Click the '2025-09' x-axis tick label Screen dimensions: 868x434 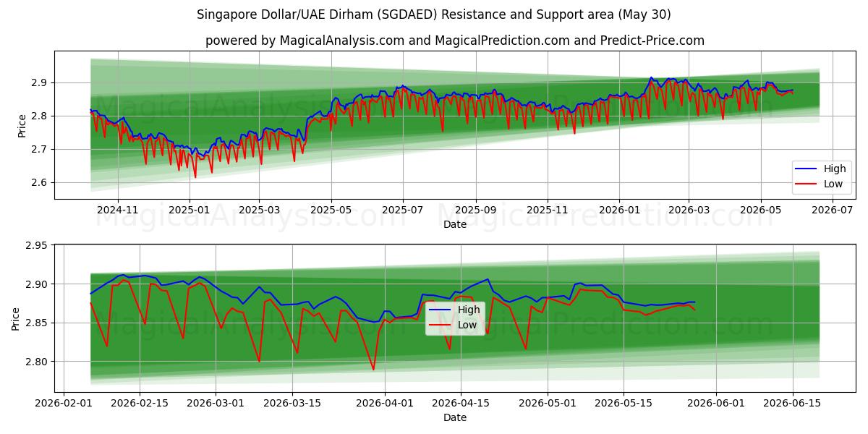[x=476, y=210]
